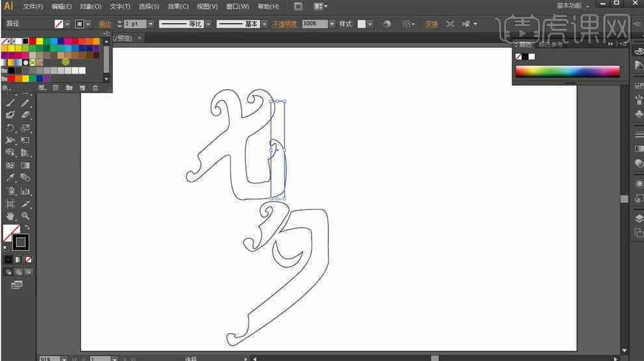This screenshot has width=644, height=361.
Task: Enable Draw Behind mode
Action: (18, 273)
